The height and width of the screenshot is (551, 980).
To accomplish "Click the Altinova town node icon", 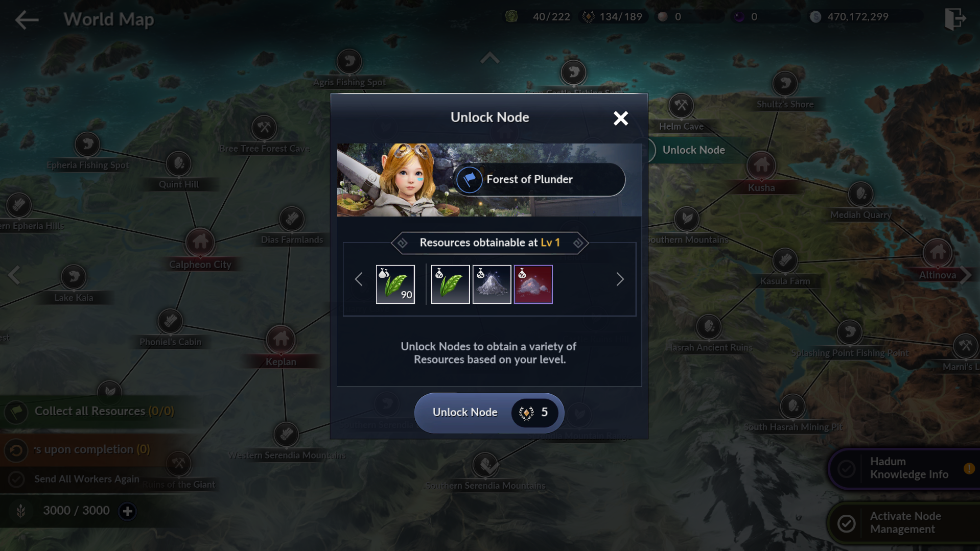I will (938, 252).
